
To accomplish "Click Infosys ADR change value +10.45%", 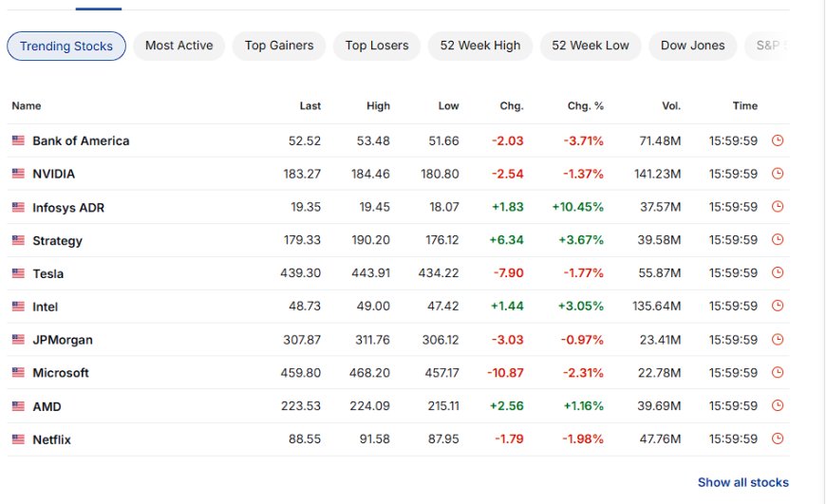I will [577, 207].
